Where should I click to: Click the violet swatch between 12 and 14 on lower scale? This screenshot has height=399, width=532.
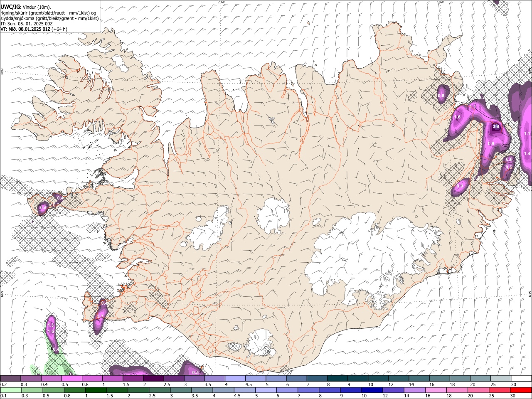pos(393,390)
